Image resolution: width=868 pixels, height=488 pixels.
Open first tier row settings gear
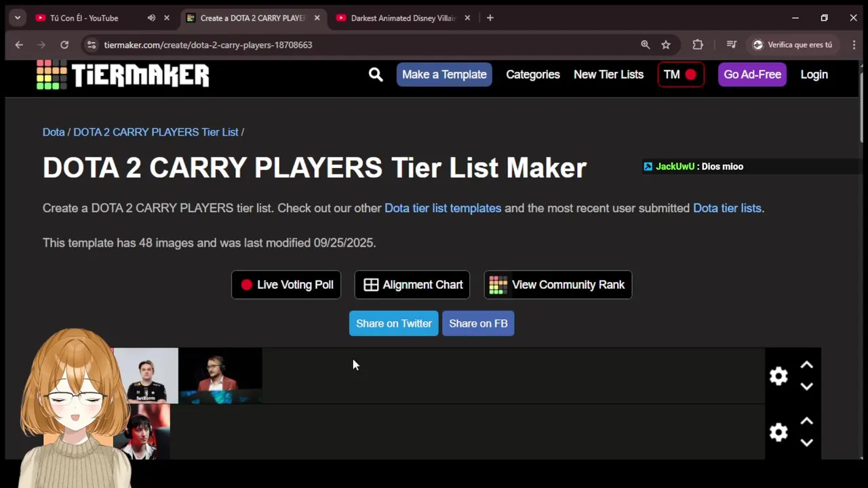[778, 376]
